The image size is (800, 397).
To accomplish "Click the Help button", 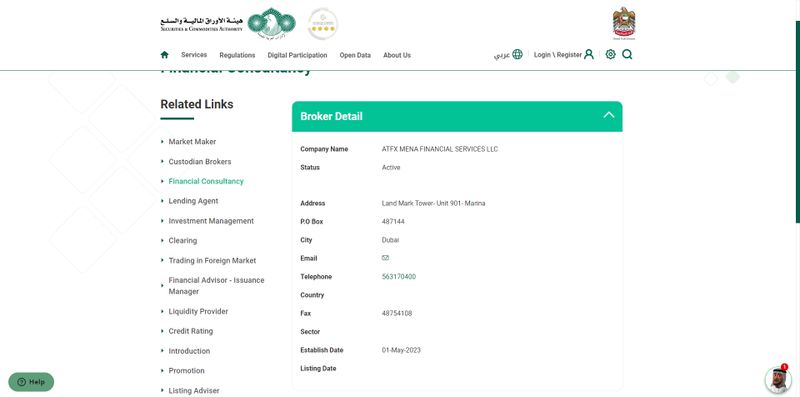I will pyautogui.click(x=31, y=382).
